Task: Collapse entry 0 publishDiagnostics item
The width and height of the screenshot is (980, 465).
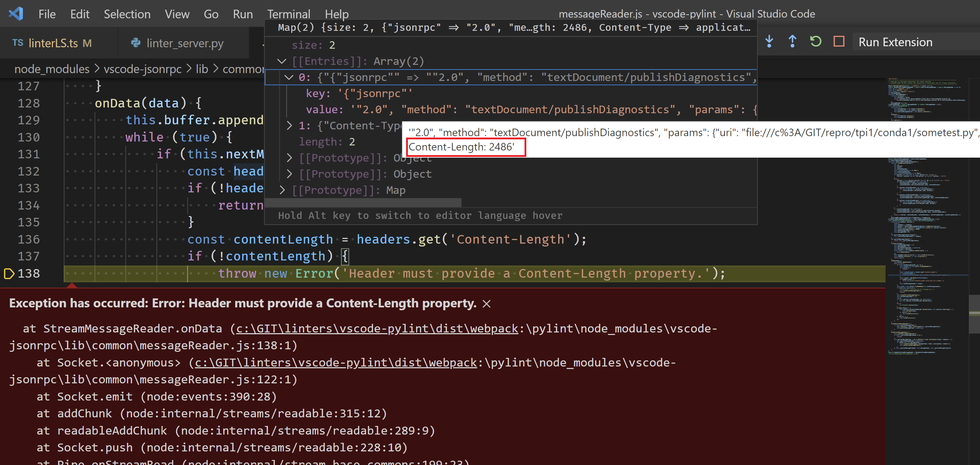Action: (x=289, y=77)
